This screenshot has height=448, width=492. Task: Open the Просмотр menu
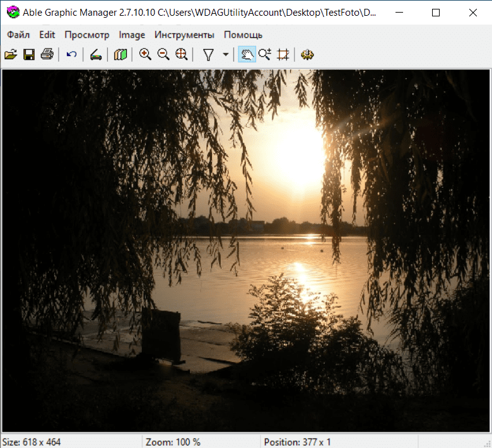tap(86, 35)
